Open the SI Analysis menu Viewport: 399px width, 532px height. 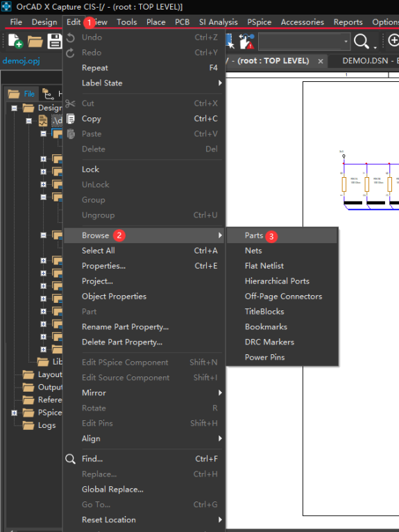click(x=219, y=22)
